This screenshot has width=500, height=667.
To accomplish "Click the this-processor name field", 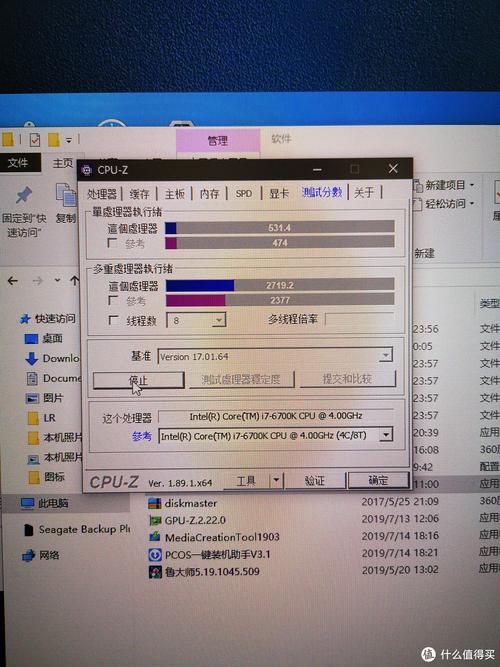I will tap(276, 416).
